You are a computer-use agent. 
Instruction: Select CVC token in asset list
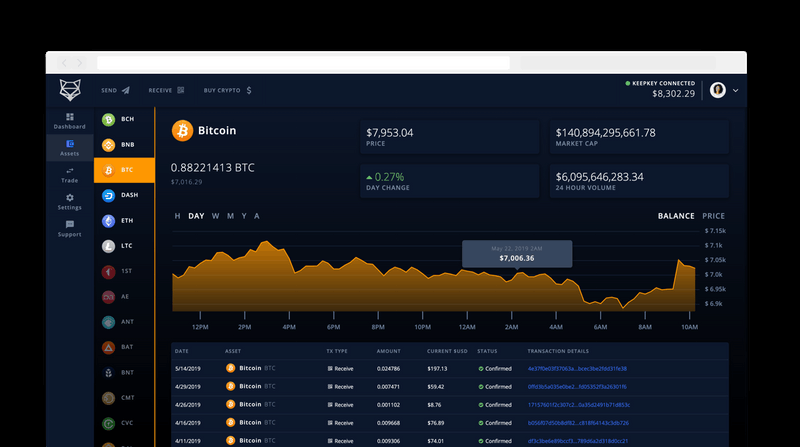tap(124, 423)
